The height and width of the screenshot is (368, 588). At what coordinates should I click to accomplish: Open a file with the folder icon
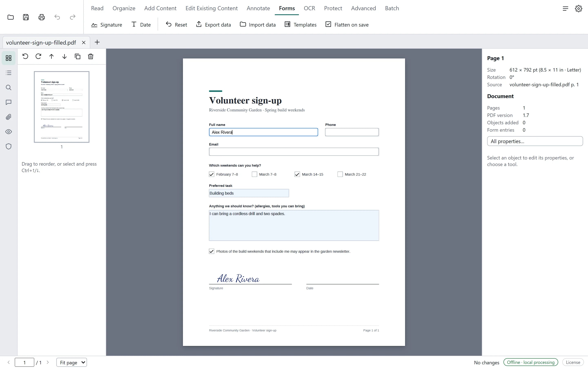pyautogui.click(x=10, y=17)
